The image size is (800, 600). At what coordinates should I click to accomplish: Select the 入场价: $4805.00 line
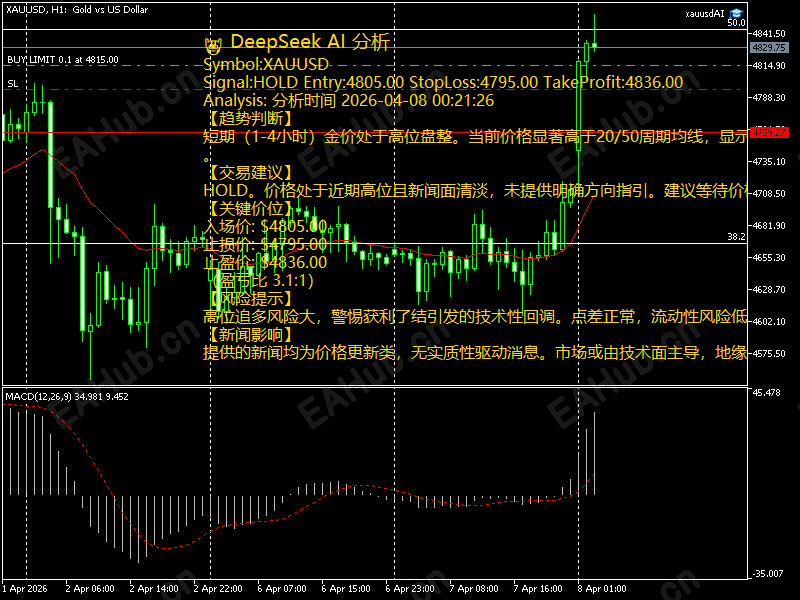coord(265,226)
